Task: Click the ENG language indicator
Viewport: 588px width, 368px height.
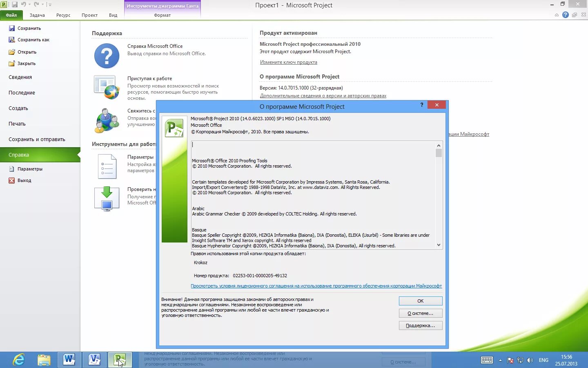Action: [x=543, y=360]
